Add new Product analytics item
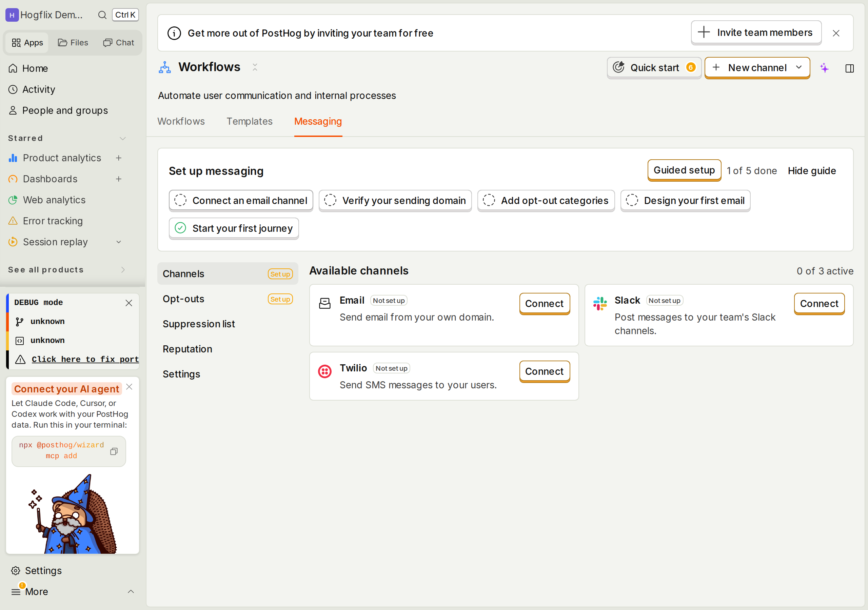 tap(119, 158)
